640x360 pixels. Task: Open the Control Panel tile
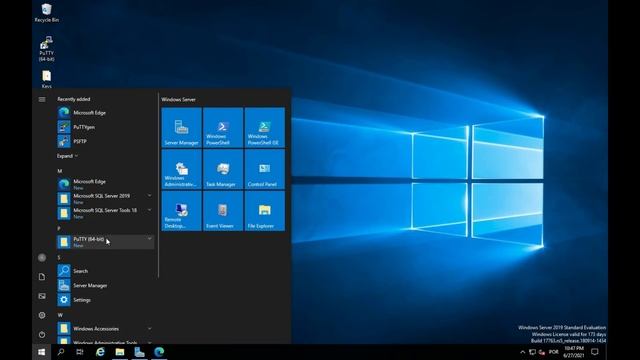[x=264, y=169]
